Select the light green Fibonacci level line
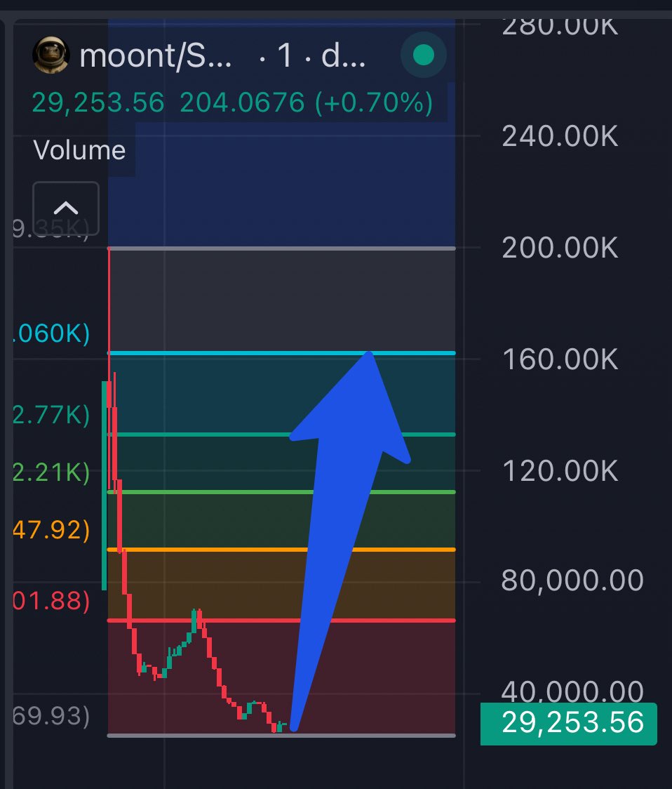Screen dimensions: 672x789 [282, 492]
